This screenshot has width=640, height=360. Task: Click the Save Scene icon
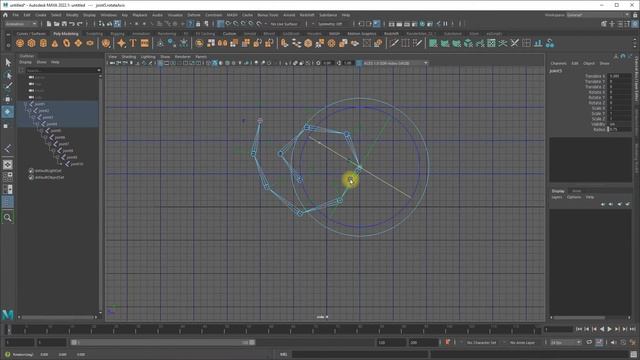click(64, 24)
